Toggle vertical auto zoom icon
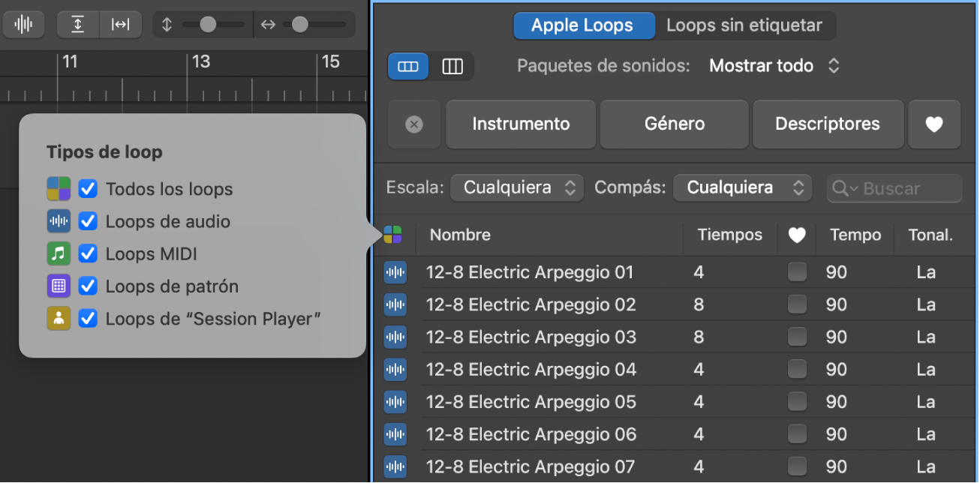Screen dimensions: 980x483 (x=78, y=24)
